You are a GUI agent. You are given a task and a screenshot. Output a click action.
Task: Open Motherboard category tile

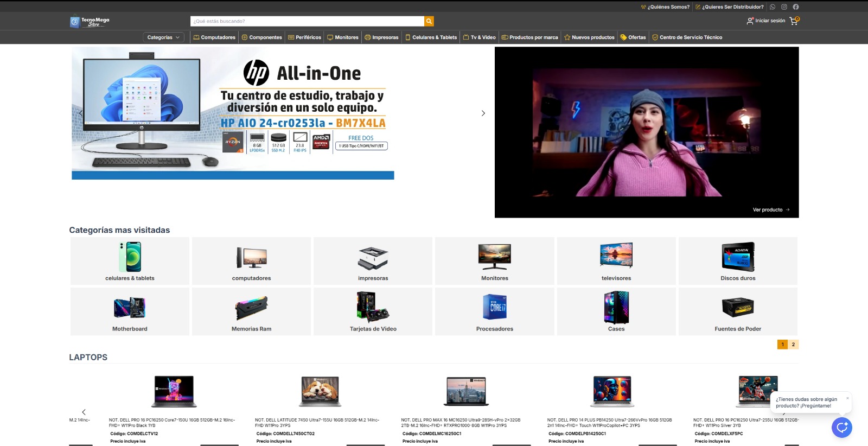[130, 311]
